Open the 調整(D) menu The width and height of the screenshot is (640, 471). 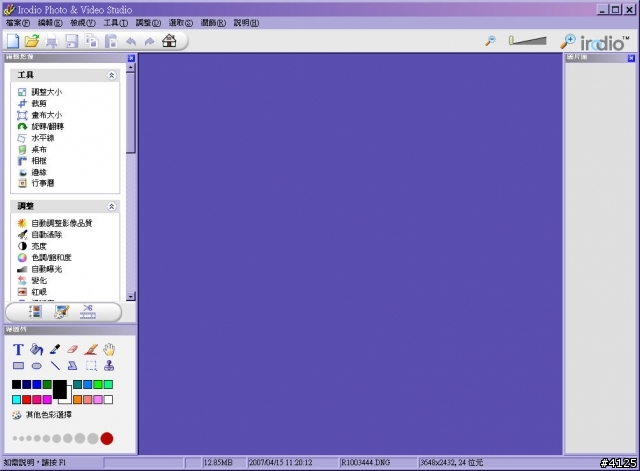[x=148, y=23]
